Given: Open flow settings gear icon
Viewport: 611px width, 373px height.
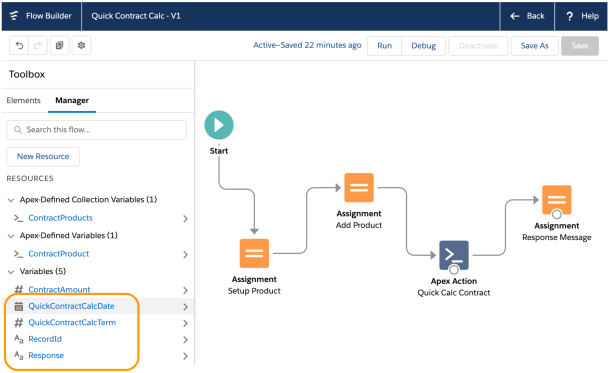Looking at the screenshot, I should (81, 46).
